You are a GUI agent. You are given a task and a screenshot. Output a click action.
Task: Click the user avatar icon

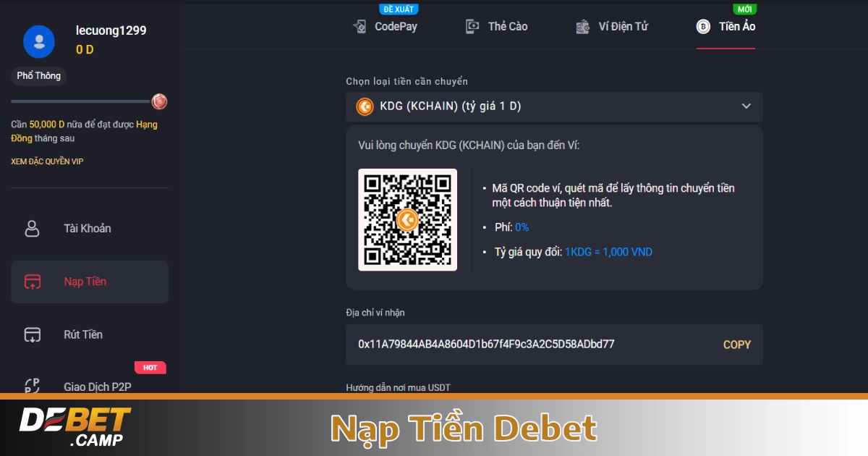tap(39, 41)
